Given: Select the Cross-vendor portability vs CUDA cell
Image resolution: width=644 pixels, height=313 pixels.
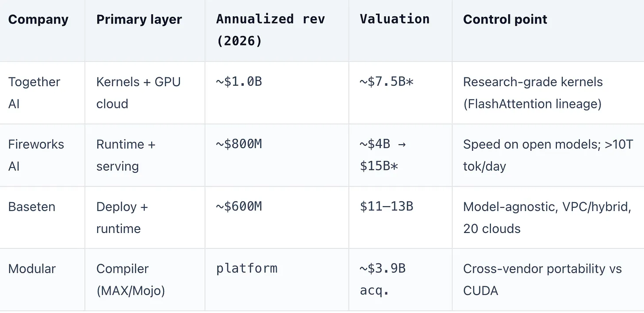Looking at the screenshot, I should [x=542, y=280].
